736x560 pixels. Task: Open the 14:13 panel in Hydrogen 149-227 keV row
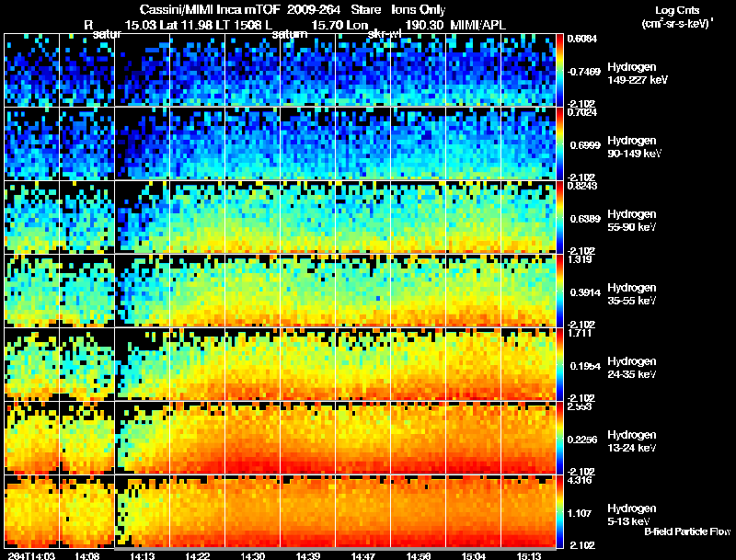click(x=143, y=70)
